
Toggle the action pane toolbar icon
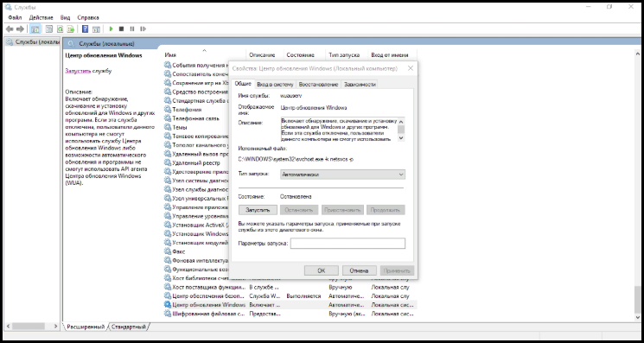click(96, 29)
